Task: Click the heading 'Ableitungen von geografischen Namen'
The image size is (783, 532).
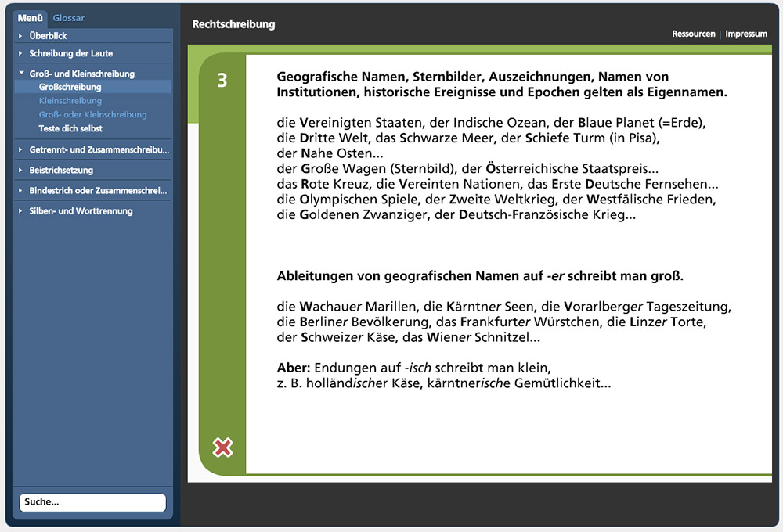Action: point(480,276)
